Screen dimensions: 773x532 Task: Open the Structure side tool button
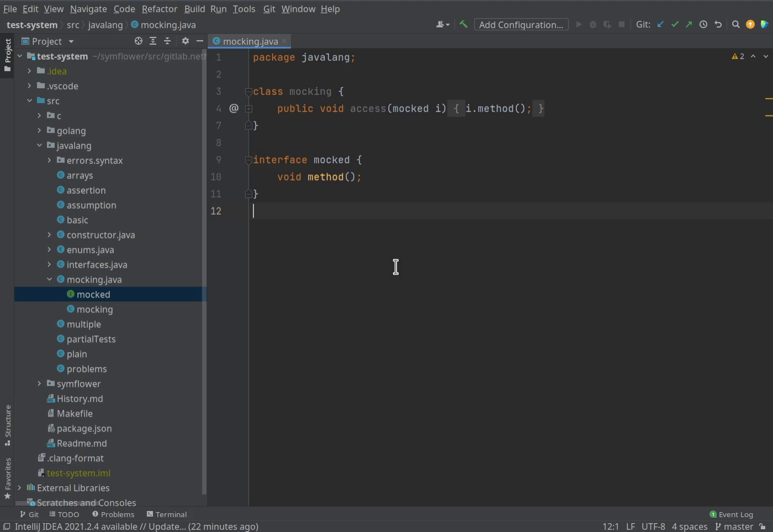pos(7,425)
